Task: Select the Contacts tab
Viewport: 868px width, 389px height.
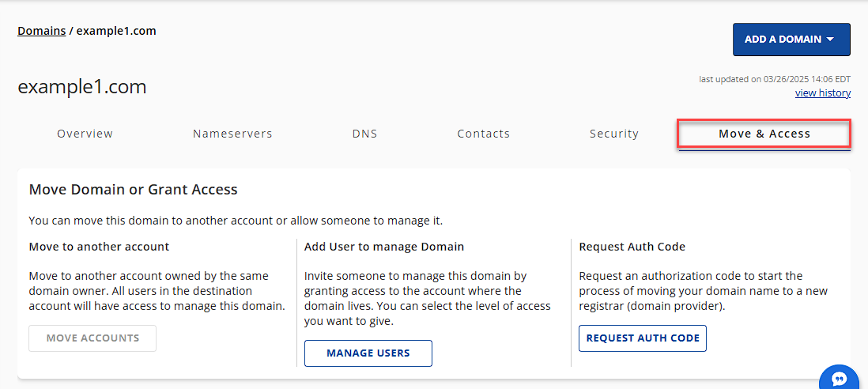Action: 484,134
